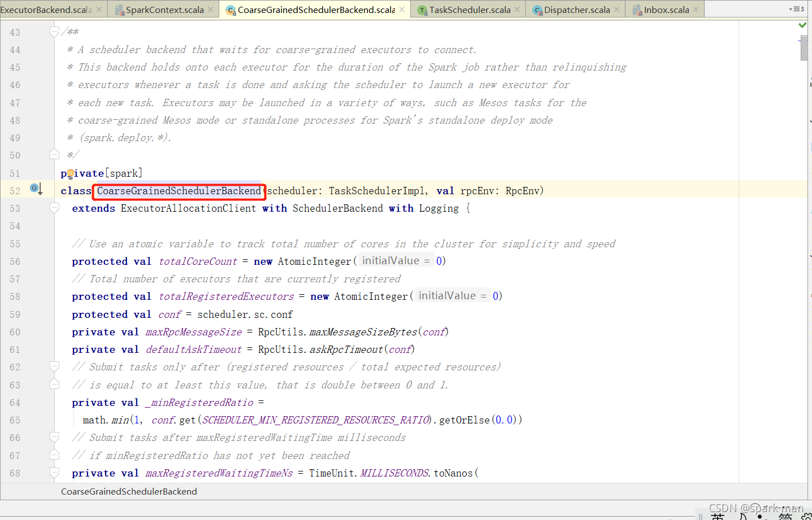Click the CoarseGrainedSchedulerBackend class name on line 52
Screen dimensions: 812x520
point(179,191)
